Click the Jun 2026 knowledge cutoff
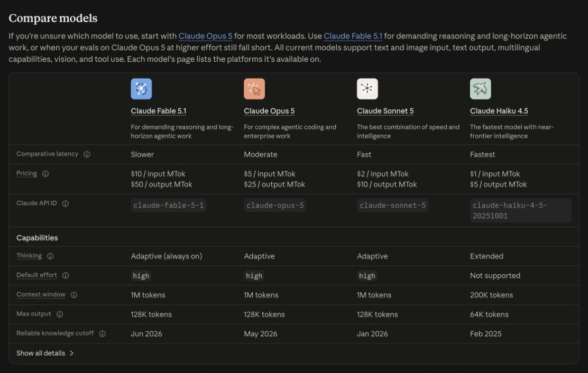Viewport: 588px width, 373px height. (146, 334)
